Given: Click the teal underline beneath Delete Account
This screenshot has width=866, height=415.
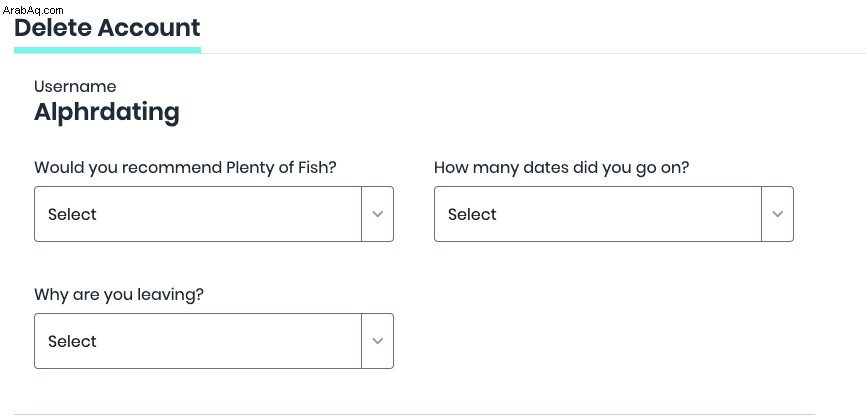Looking at the screenshot, I should point(107,50).
